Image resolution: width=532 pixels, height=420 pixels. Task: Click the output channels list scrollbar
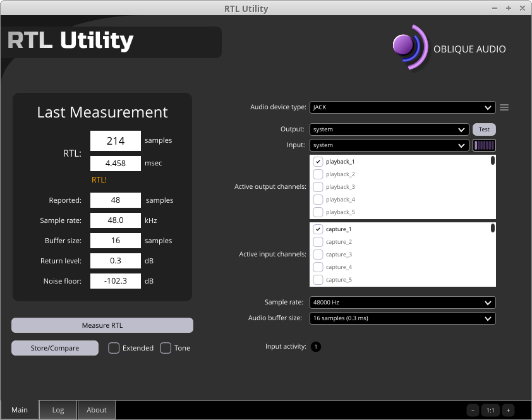(493, 161)
